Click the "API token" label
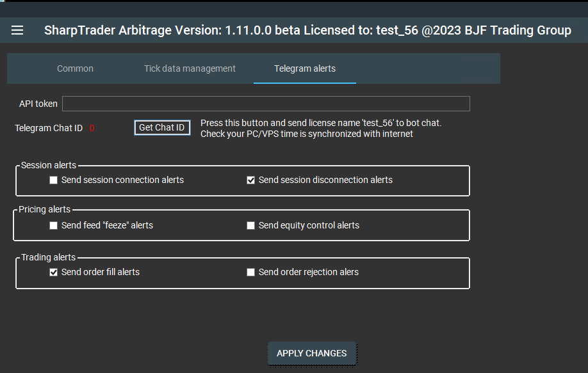588x373 pixels. pyautogui.click(x=38, y=104)
